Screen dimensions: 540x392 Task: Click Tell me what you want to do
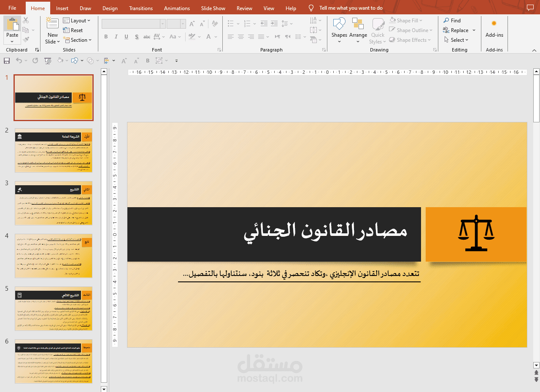[351, 8]
